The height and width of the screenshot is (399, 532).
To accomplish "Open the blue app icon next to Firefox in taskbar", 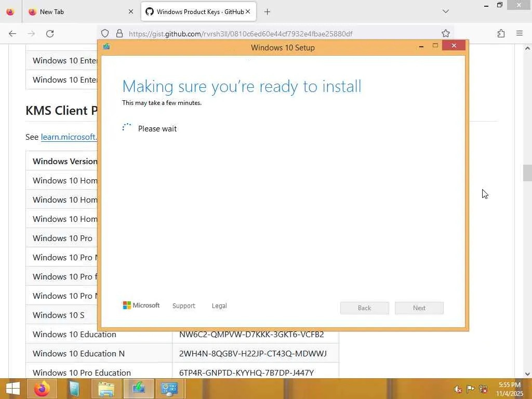I will (x=74, y=389).
